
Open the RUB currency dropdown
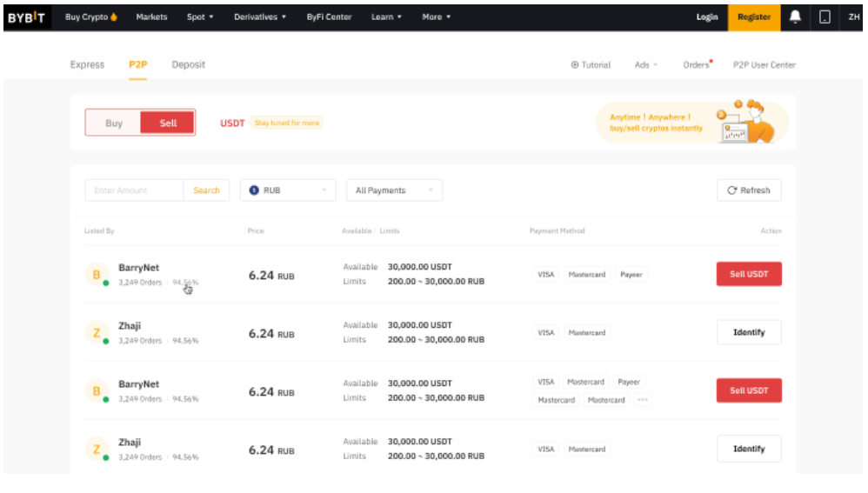click(x=288, y=190)
